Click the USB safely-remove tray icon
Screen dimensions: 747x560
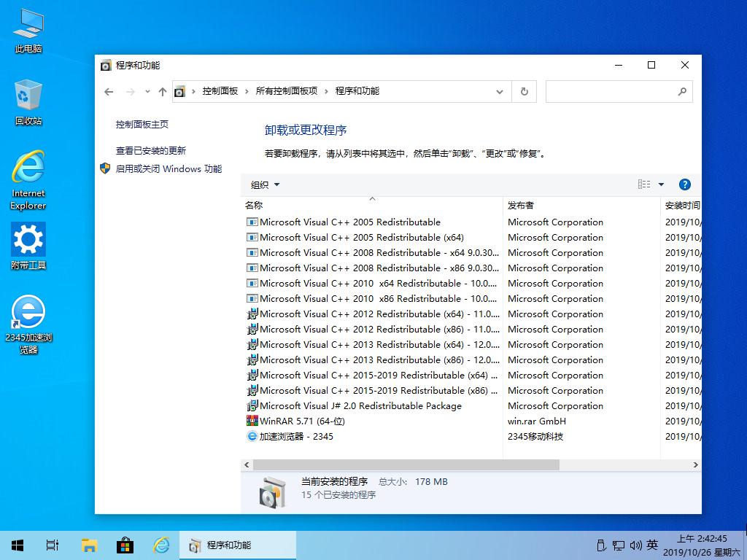point(601,545)
